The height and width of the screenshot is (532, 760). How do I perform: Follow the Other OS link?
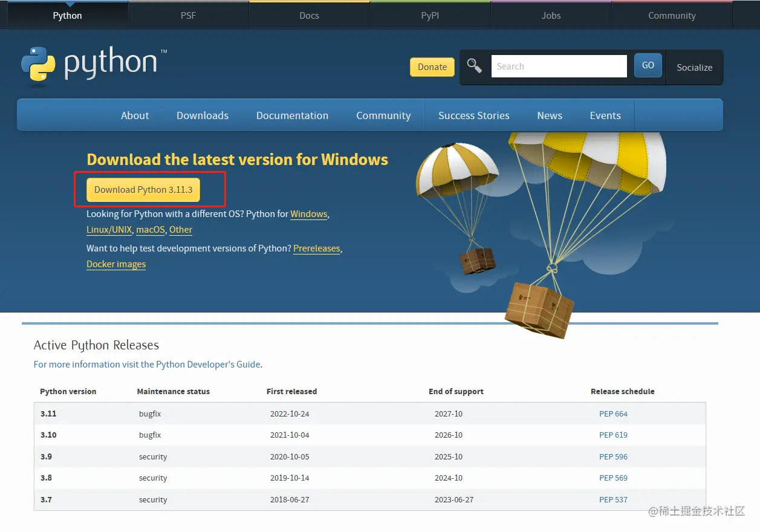181,230
